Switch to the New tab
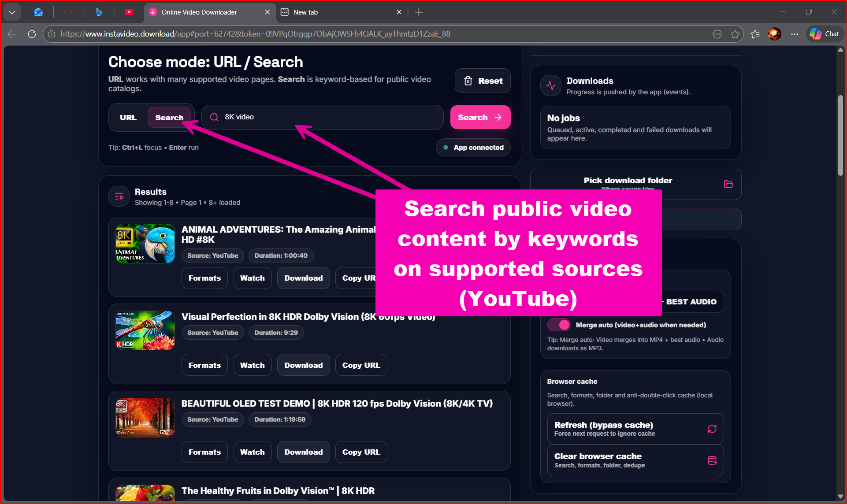 tap(305, 12)
